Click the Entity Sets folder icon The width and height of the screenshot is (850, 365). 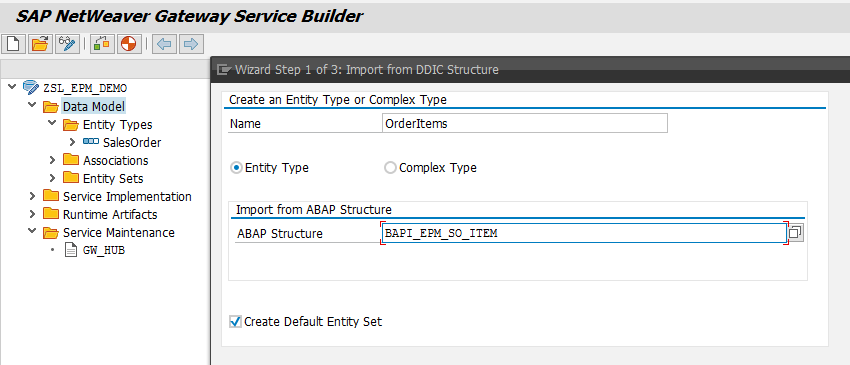pyautogui.click(x=71, y=178)
